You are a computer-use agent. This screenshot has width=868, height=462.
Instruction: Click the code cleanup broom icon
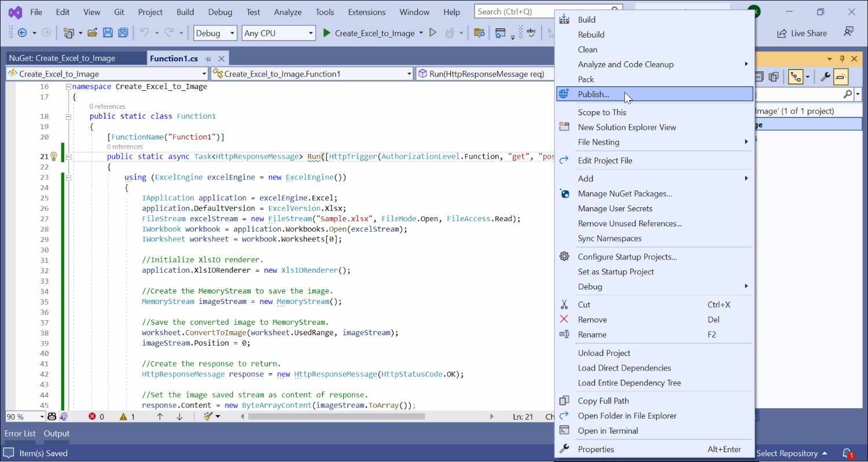click(208, 416)
